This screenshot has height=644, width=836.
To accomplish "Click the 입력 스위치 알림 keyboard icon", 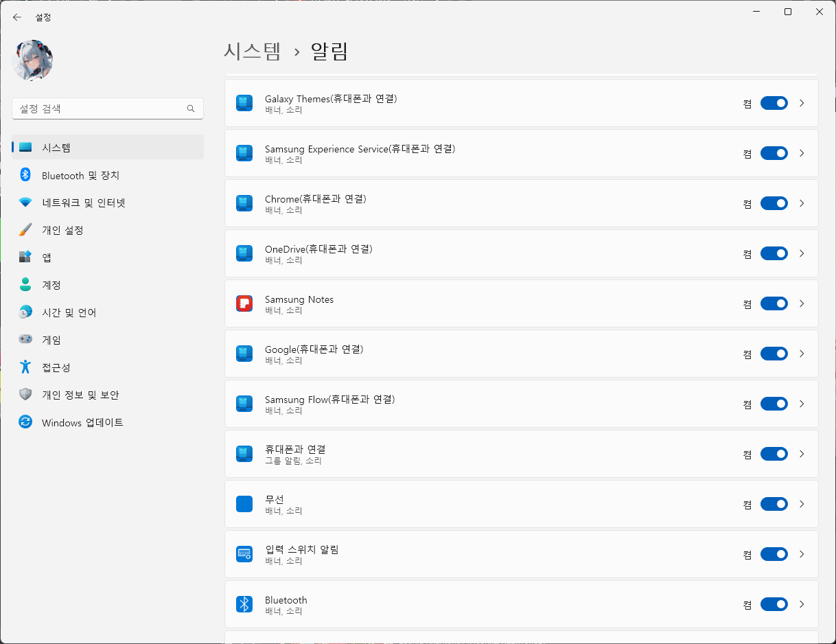I will coord(244,554).
